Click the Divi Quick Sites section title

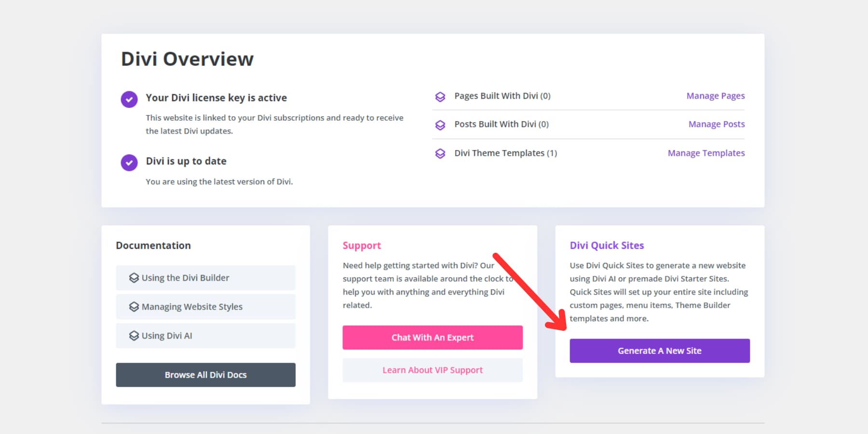tap(607, 245)
